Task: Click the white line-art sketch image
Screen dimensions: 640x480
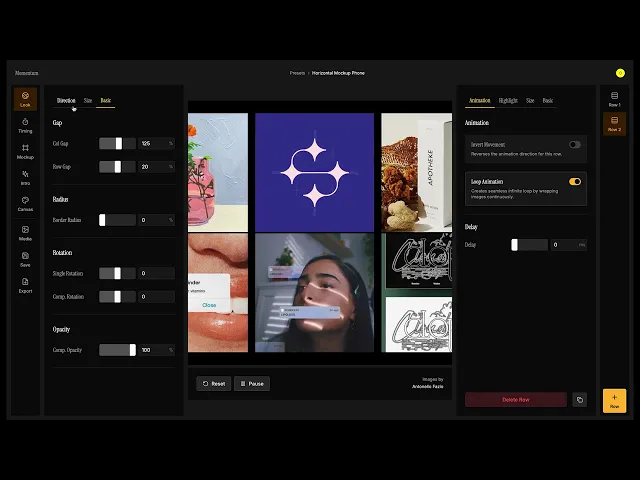Action: (x=419, y=324)
